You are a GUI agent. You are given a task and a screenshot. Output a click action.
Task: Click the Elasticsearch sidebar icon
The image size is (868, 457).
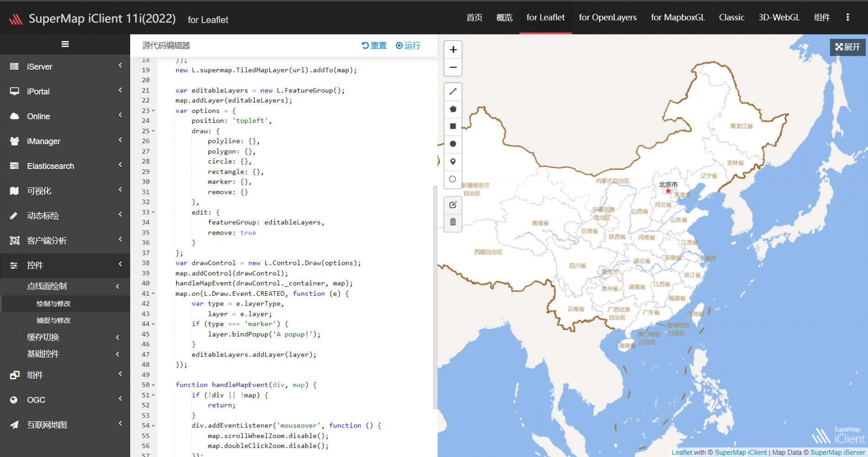tap(15, 166)
